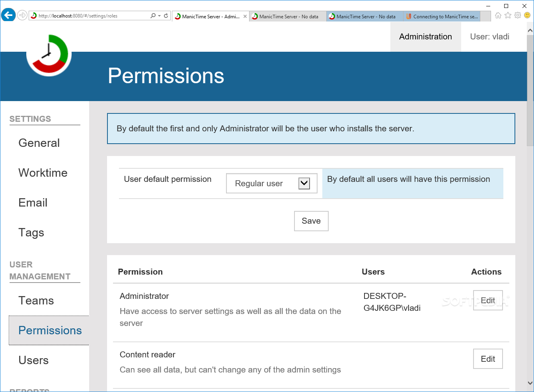Click the smiley feedback icon
Image resolution: width=534 pixels, height=392 pixels.
(x=527, y=16)
